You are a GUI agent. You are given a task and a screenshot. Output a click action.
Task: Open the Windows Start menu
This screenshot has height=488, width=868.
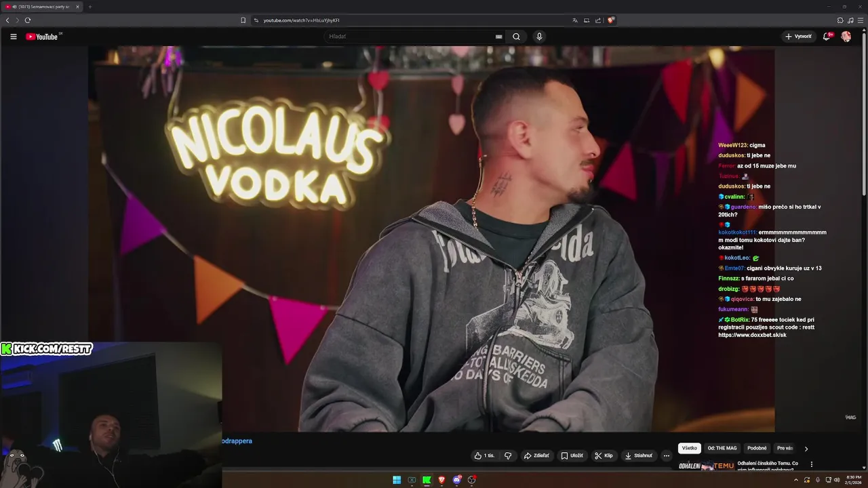[397, 480]
